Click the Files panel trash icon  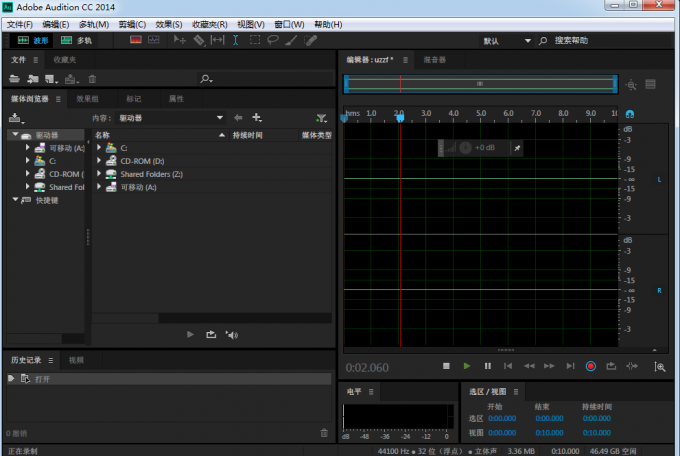tap(92, 79)
